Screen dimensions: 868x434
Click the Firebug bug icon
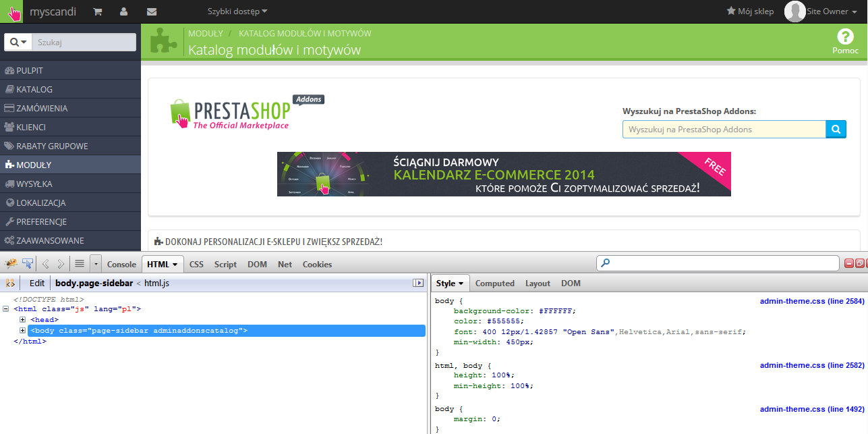(x=11, y=264)
